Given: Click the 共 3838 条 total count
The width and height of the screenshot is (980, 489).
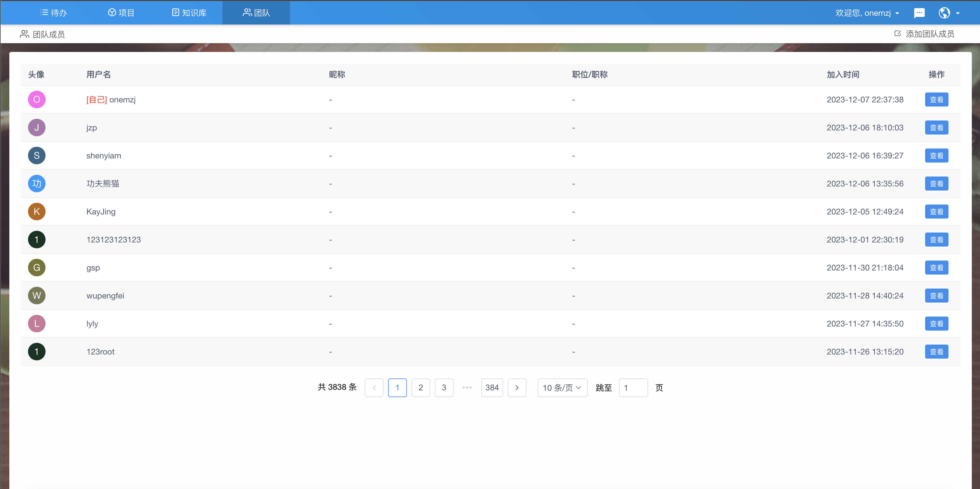Looking at the screenshot, I should (x=337, y=387).
